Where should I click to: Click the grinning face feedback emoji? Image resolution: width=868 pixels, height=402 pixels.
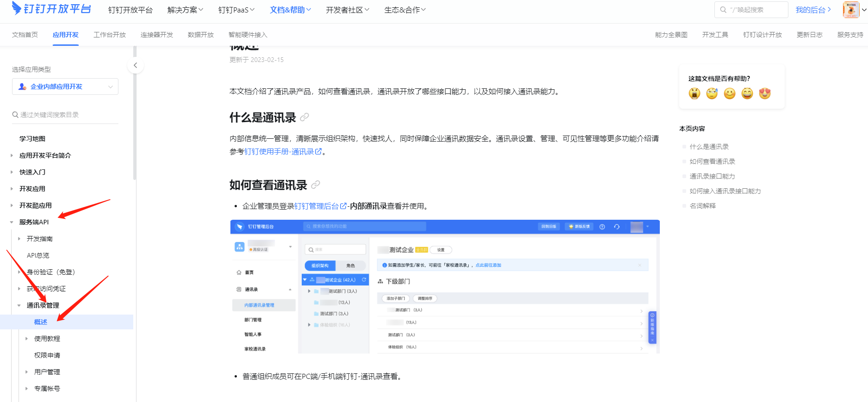point(747,93)
